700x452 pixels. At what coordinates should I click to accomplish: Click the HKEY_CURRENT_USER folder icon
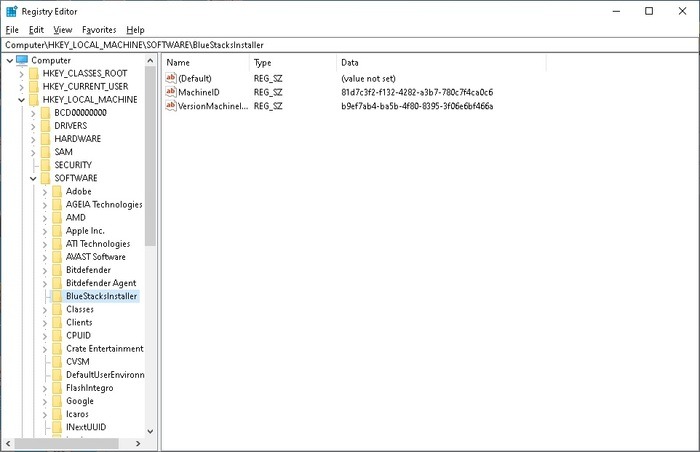[x=34, y=86]
